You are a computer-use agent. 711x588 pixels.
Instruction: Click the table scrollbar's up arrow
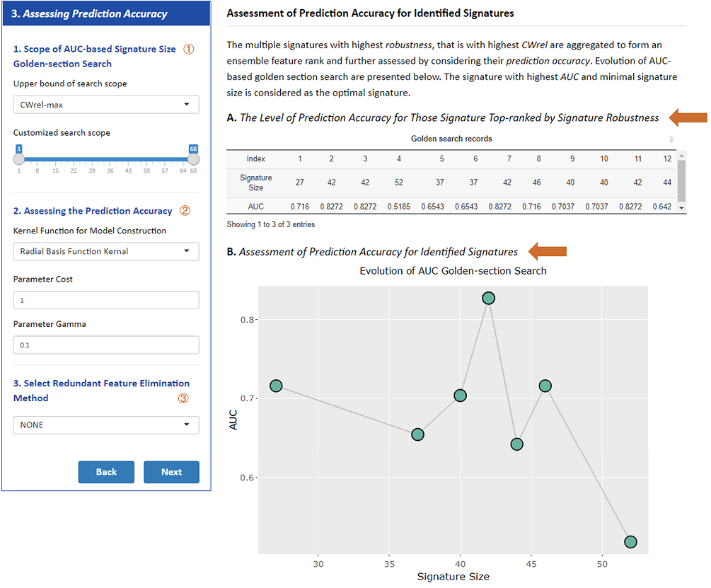pos(681,155)
